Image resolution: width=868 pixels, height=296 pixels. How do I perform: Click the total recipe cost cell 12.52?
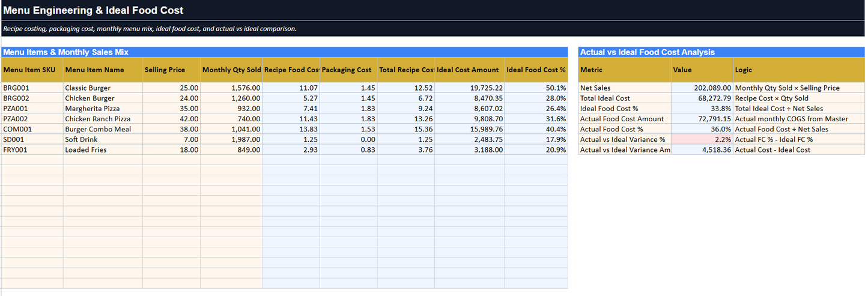pyautogui.click(x=406, y=88)
